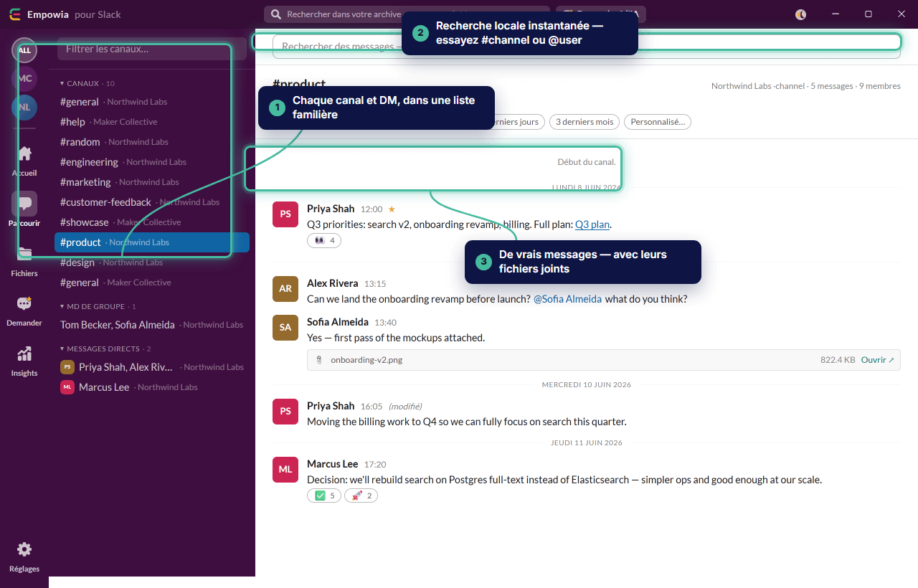Open the #design channel

point(152,262)
